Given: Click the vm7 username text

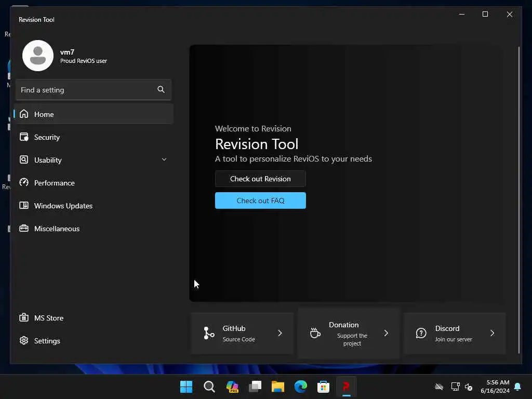Looking at the screenshot, I should (x=67, y=52).
